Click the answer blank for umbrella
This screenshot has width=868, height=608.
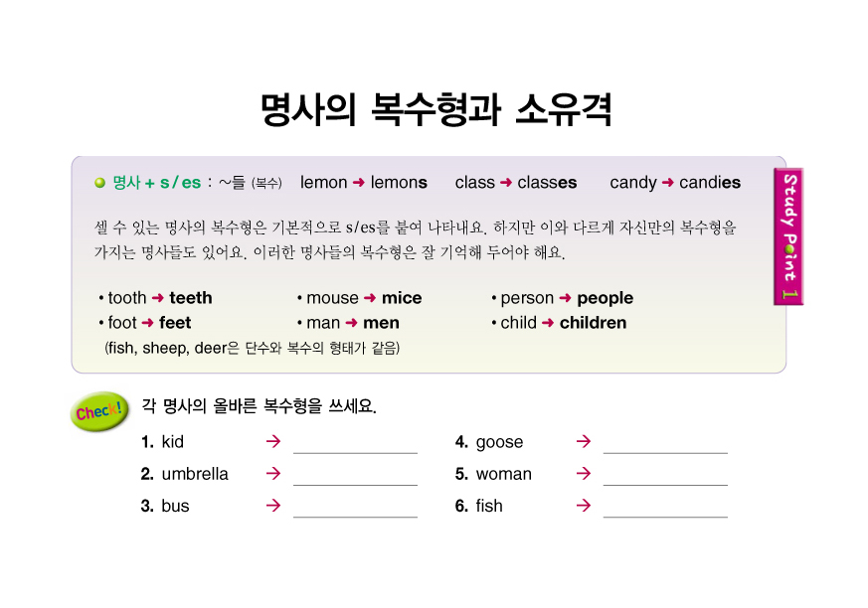[x=355, y=476]
